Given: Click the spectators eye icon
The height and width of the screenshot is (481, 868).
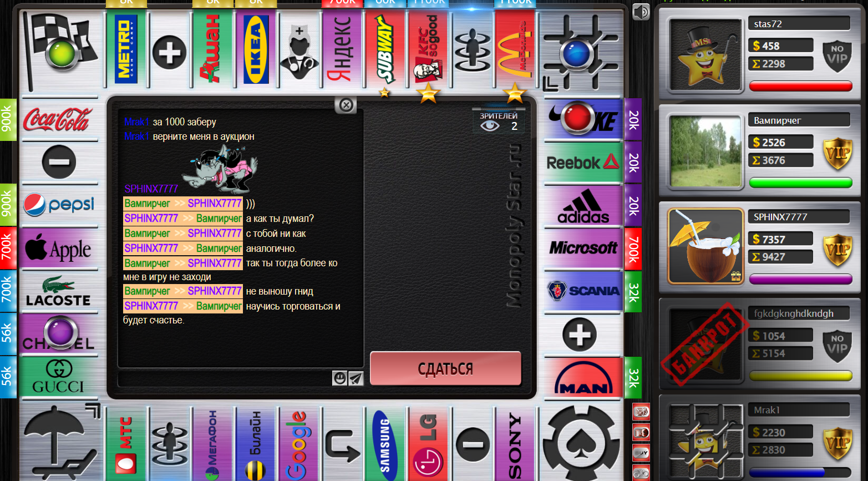Looking at the screenshot, I should 490,126.
